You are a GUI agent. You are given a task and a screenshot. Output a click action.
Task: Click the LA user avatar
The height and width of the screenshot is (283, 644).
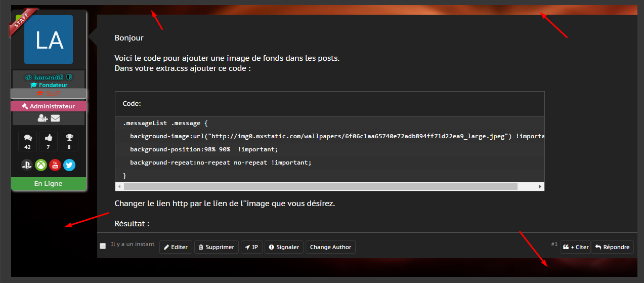[49, 39]
